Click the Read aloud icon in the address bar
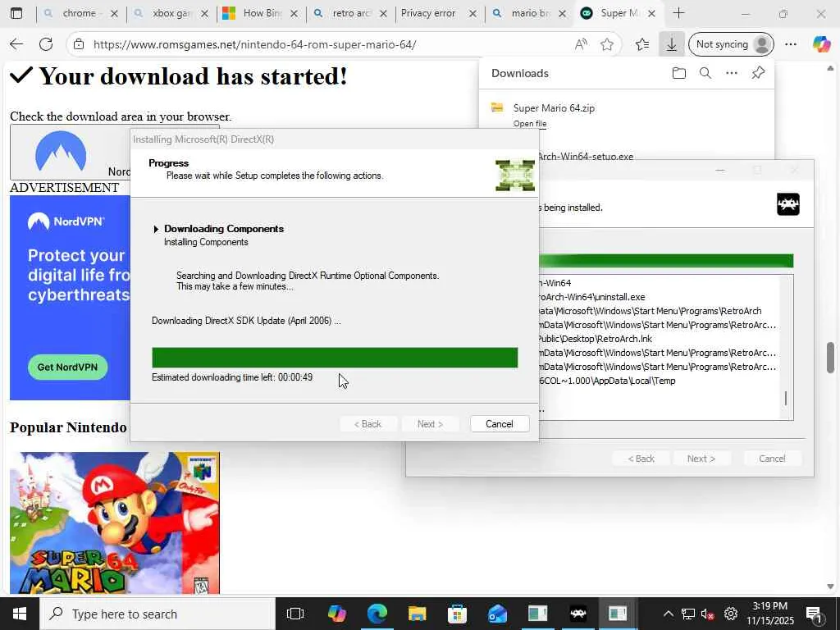The image size is (840, 630). coord(581,44)
